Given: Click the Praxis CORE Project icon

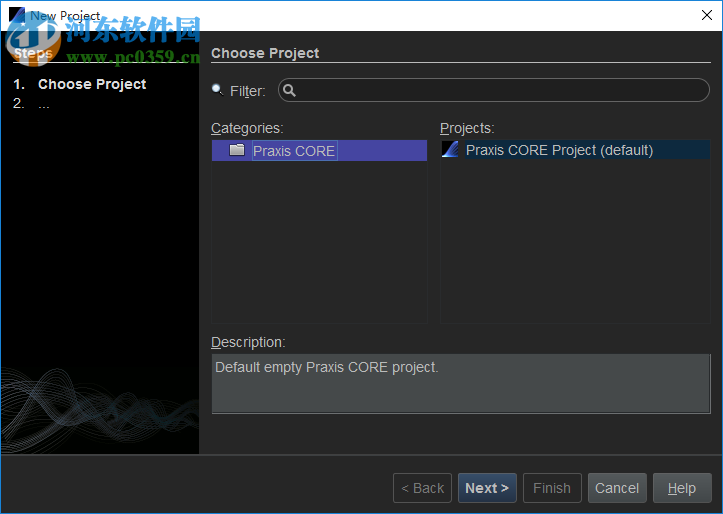Looking at the screenshot, I should 450,149.
